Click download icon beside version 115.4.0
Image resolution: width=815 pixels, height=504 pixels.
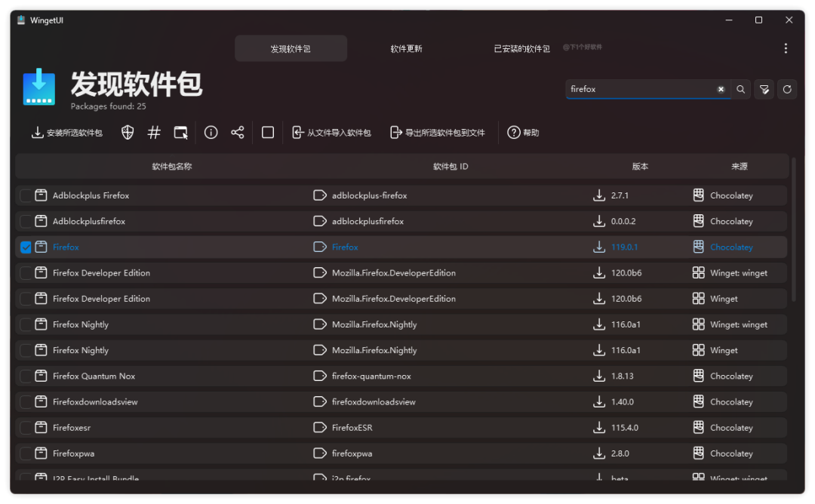598,427
